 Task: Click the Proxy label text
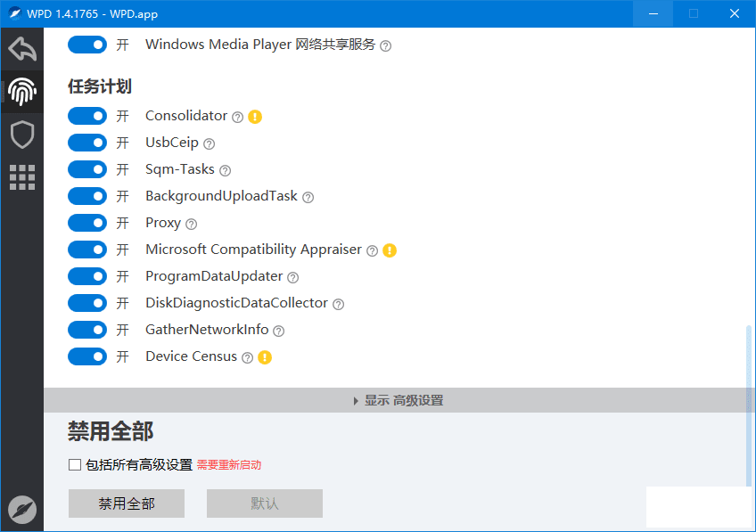pos(163,223)
